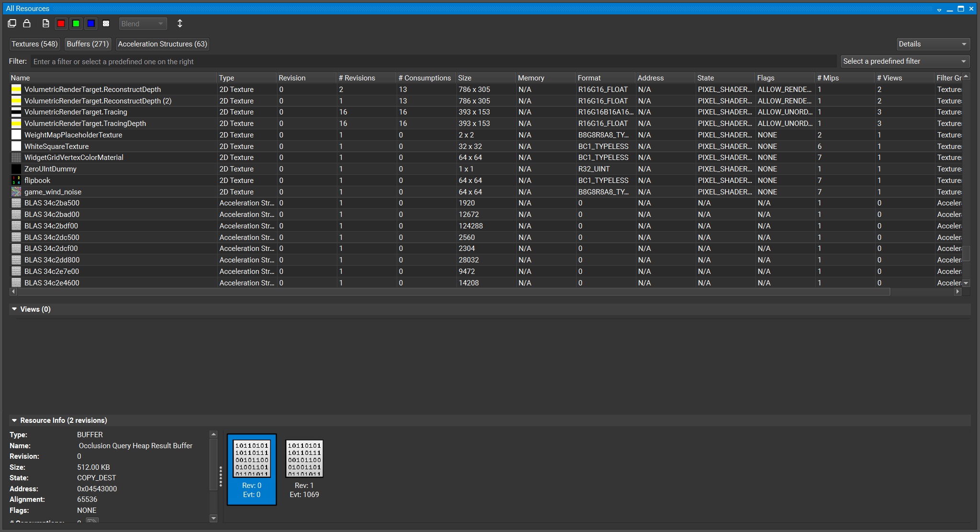Toggle the blue channel button
This screenshot has width=980, height=532.
click(91, 23)
